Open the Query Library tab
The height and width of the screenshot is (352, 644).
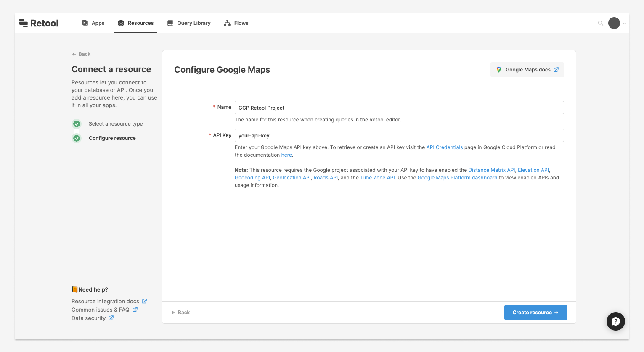tap(189, 23)
